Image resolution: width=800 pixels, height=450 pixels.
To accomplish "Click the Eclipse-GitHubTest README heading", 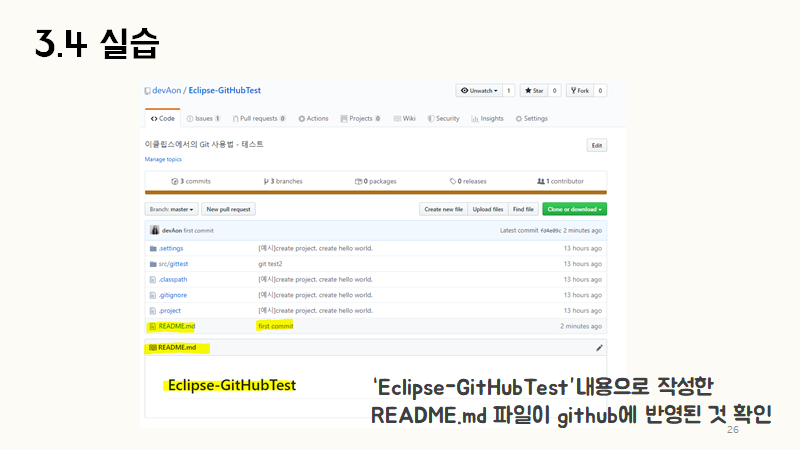I will (x=232, y=385).
